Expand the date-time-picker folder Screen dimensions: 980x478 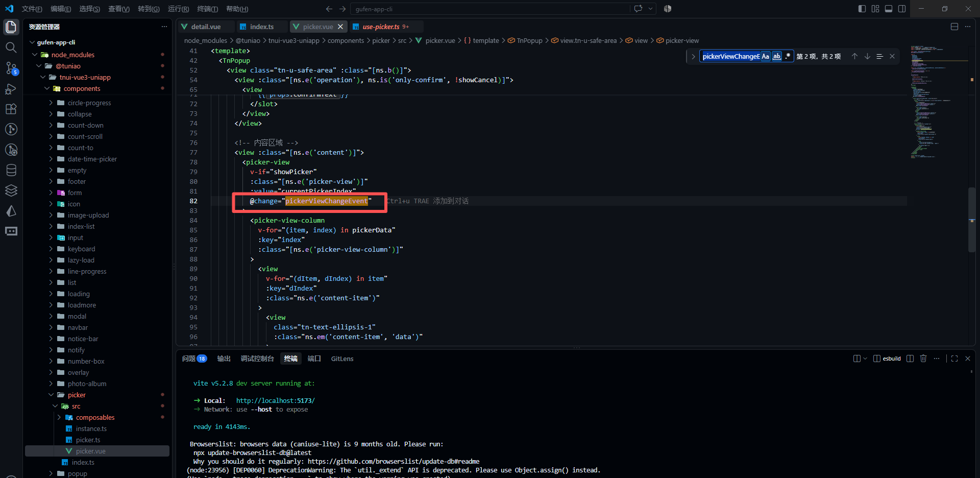(x=51, y=159)
